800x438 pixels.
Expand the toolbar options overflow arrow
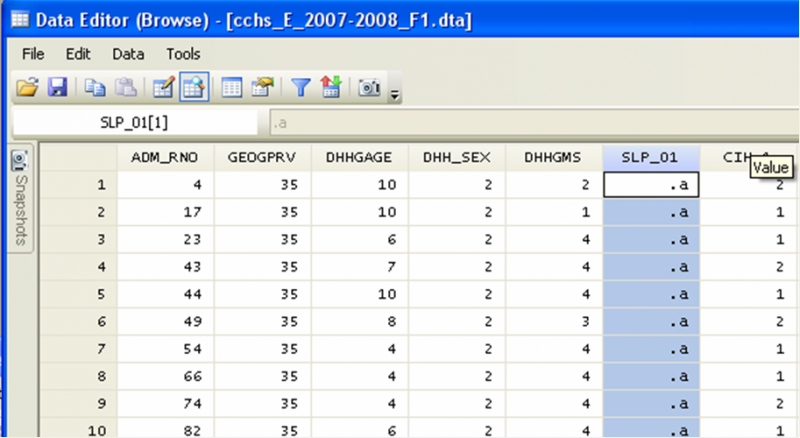tap(394, 94)
